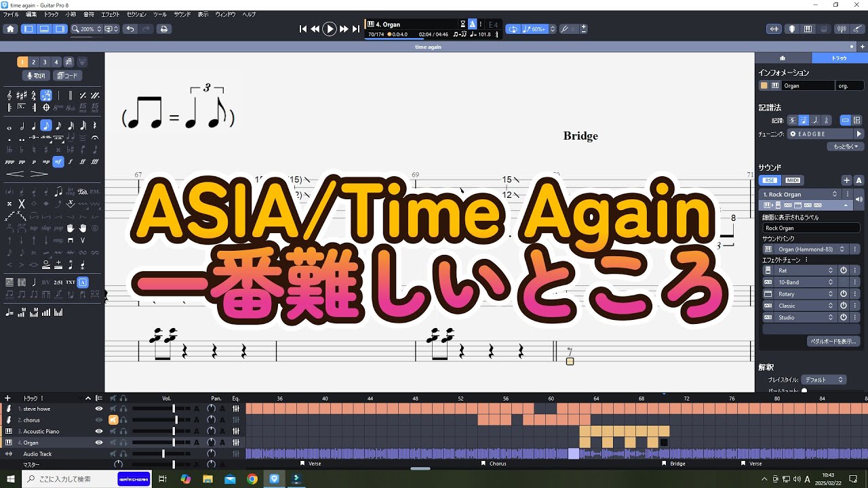The height and width of the screenshot is (488, 868).
Task: Click the Organ track name input field
Action: (808, 86)
